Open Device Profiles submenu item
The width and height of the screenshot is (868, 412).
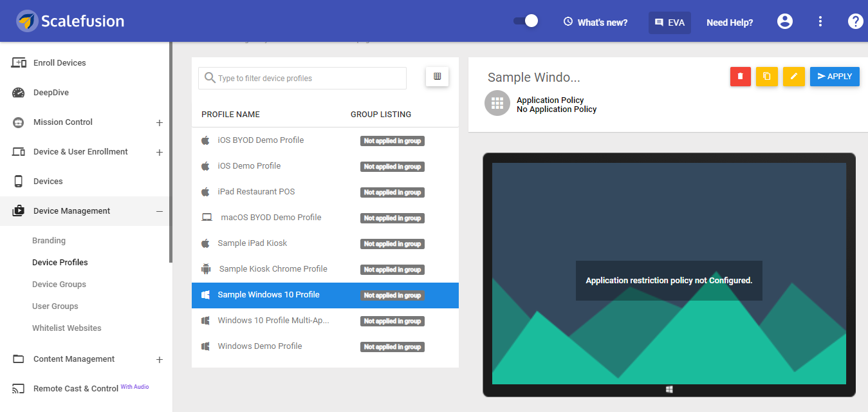pyautogui.click(x=60, y=262)
